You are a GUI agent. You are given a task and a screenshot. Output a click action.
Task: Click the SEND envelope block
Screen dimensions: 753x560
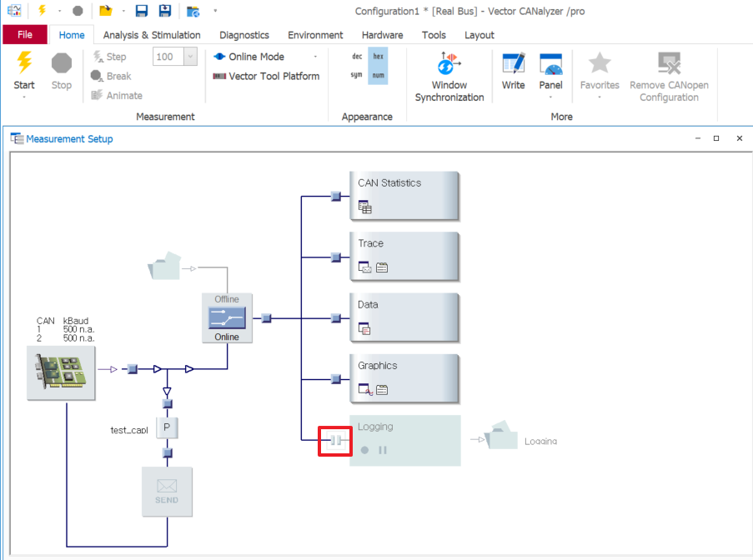click(x=167, y=492)
